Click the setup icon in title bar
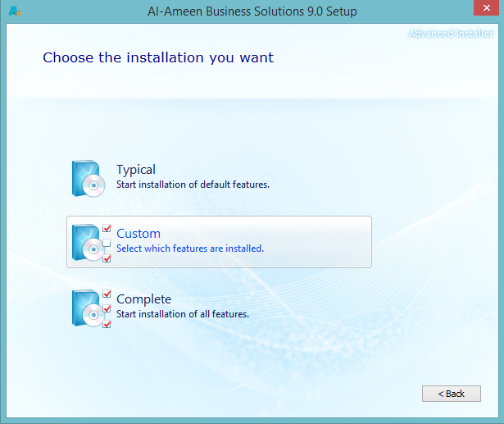The image size is (504, 424). 15,12
